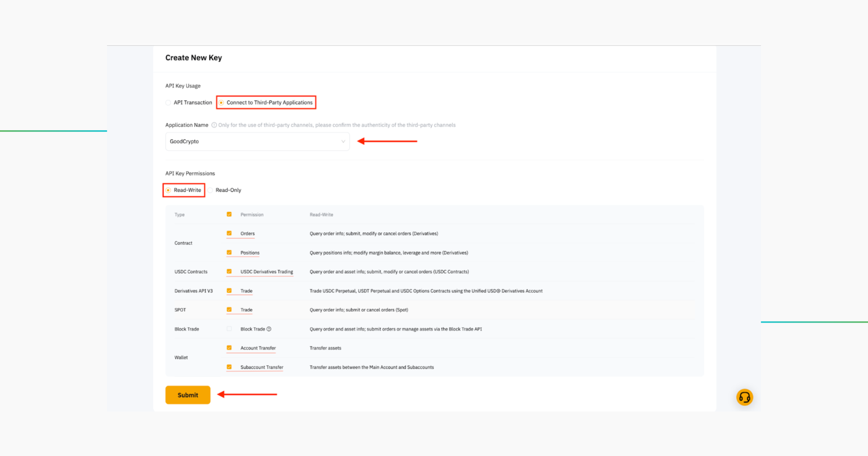Click the Application Name info icon

pos(214,125)
